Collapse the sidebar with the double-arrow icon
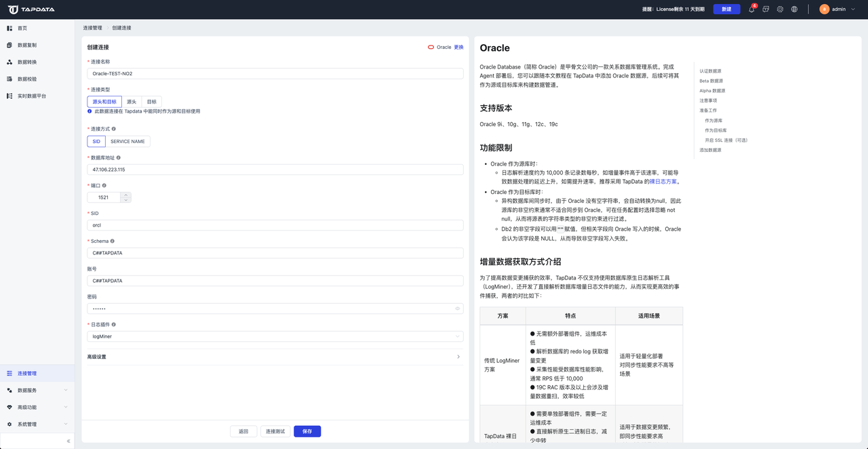This screenshot has width=868, height=449. pos(68,441)
